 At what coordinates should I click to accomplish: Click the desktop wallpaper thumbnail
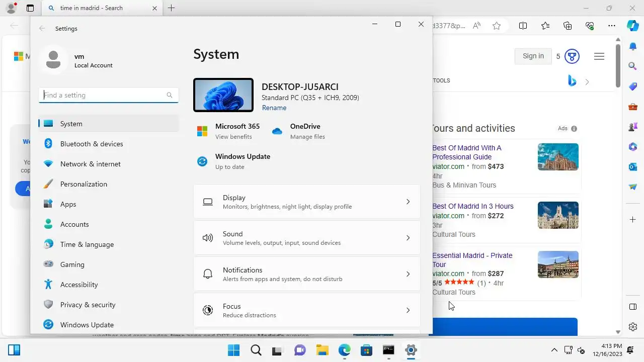[x=223, y=95]
